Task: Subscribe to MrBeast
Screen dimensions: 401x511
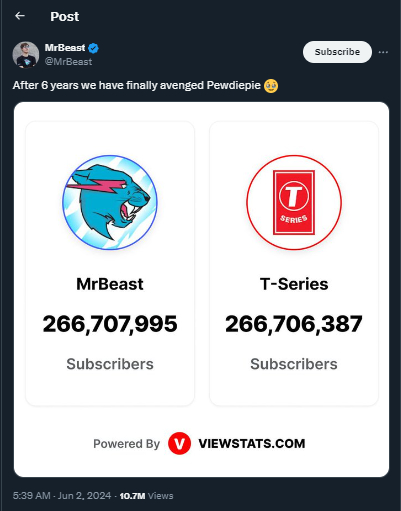Action: pyautogui.click(x=337, y=52)
